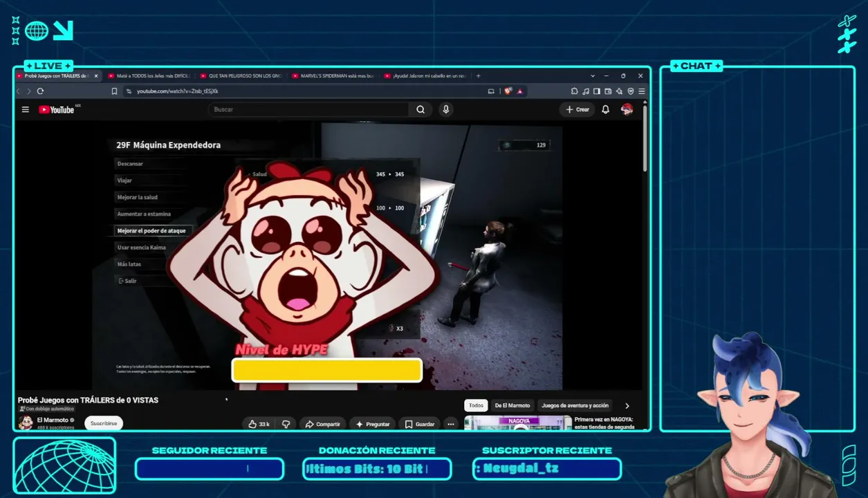Bookmark this page using bookmark icon
The image size is (868, 498).
tap(114, 91)
